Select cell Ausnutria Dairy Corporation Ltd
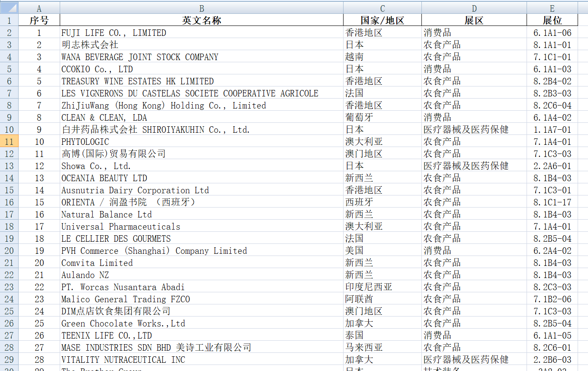 click(x=202, y=190)
